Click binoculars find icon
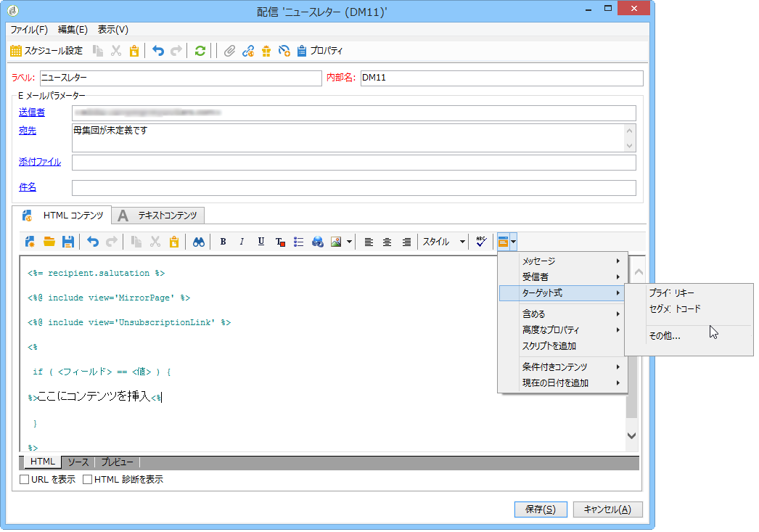The width and height of the screenshot is (759, 532). 199,242
